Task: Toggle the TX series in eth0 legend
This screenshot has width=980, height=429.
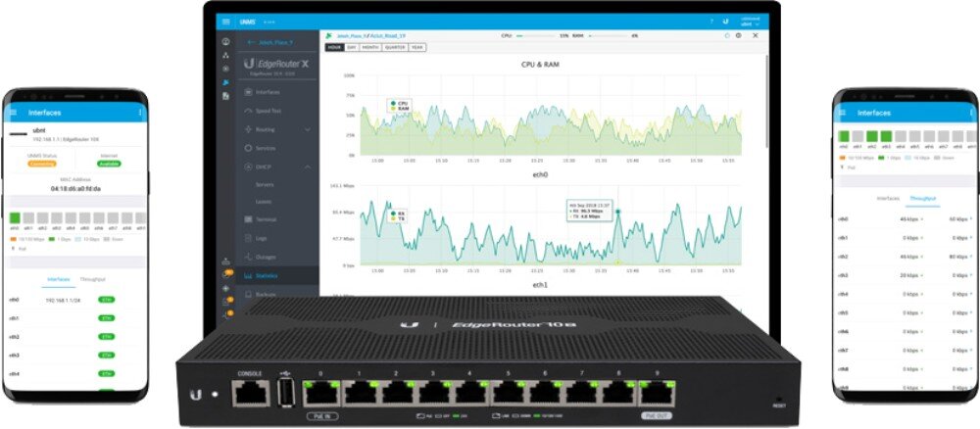Action: click(398, 219)
